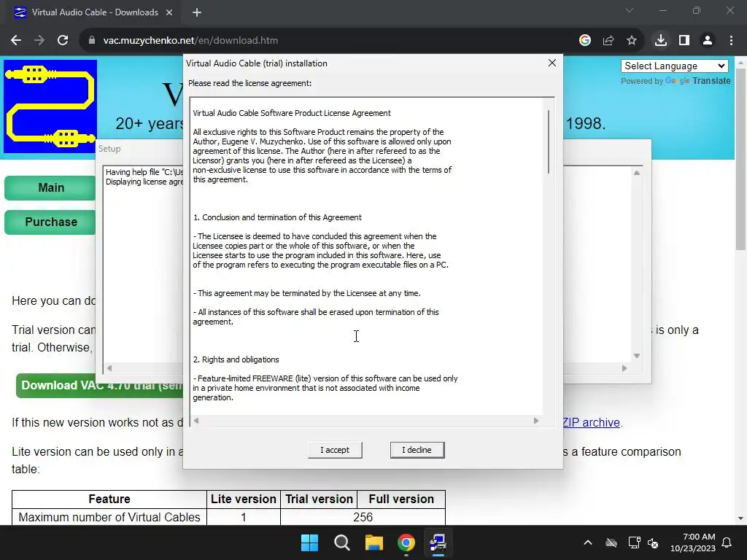747x560 pixels.
Task: Click the Full version table header
Action: click(x=401, y=499)
